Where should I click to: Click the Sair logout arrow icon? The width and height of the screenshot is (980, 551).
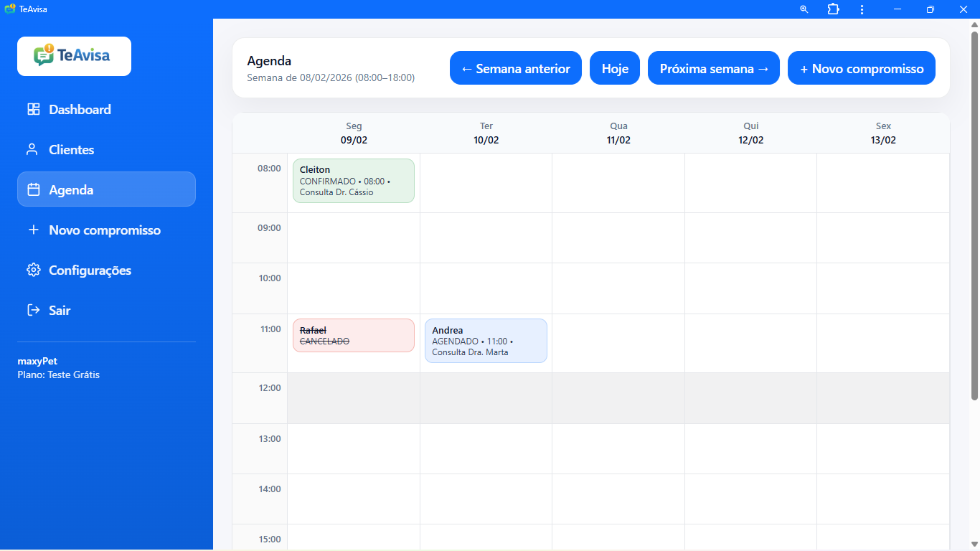click(x=33, y=311)
